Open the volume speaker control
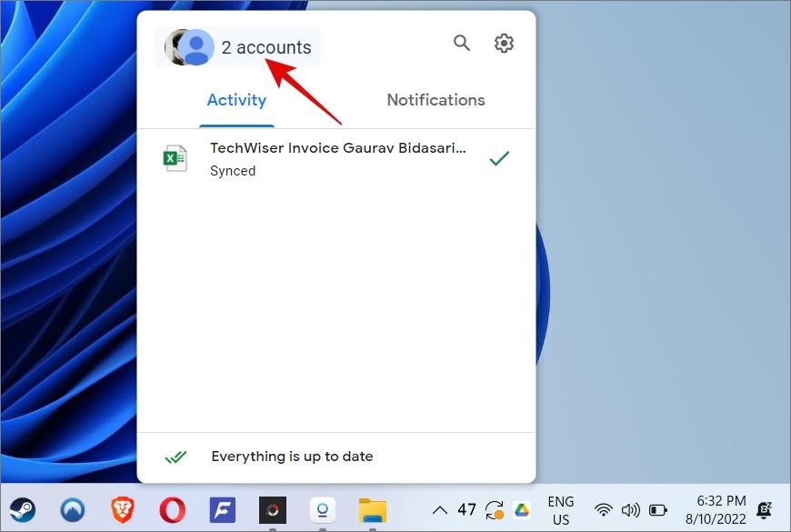Viewport: 791px width, 532px height. (631, 510)
